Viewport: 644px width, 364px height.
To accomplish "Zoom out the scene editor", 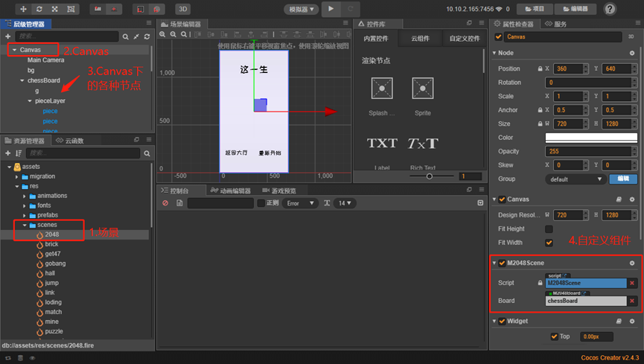I will [x=173, y=34].
